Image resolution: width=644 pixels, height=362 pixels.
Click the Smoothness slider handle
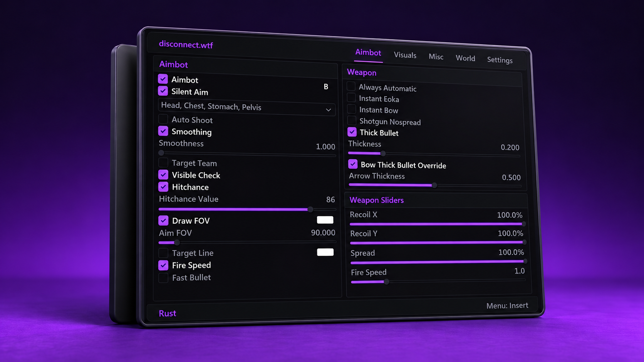click(x=161, y=153)
